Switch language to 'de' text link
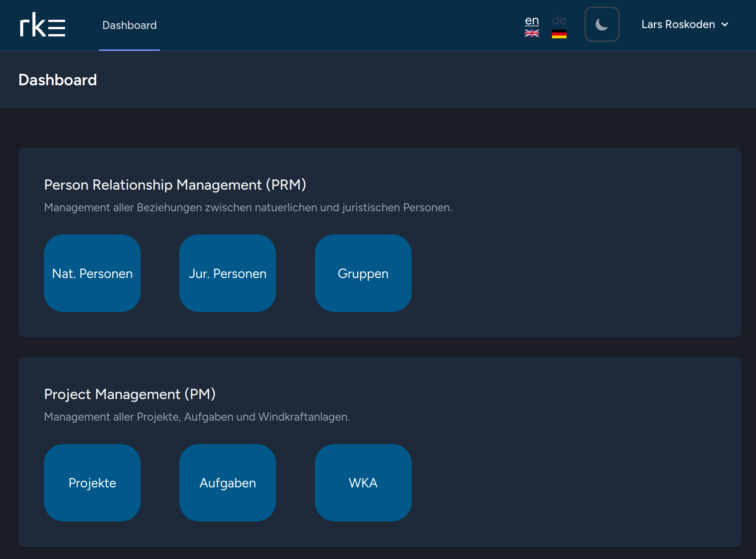 [559, 20]
